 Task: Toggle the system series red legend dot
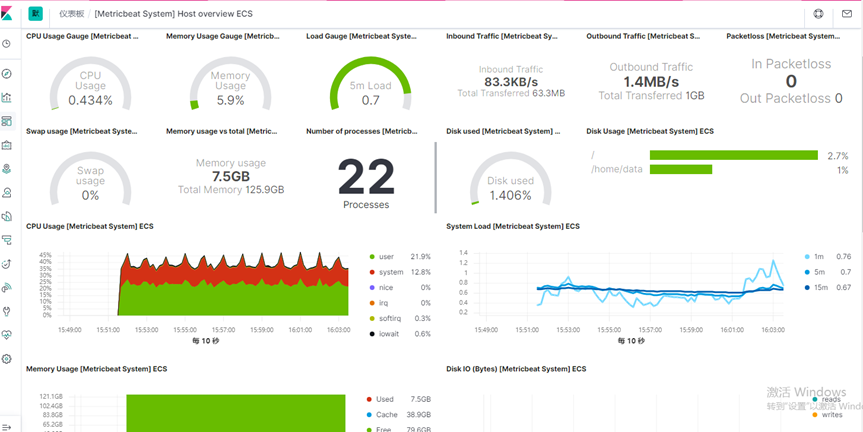tap(373, 272)
